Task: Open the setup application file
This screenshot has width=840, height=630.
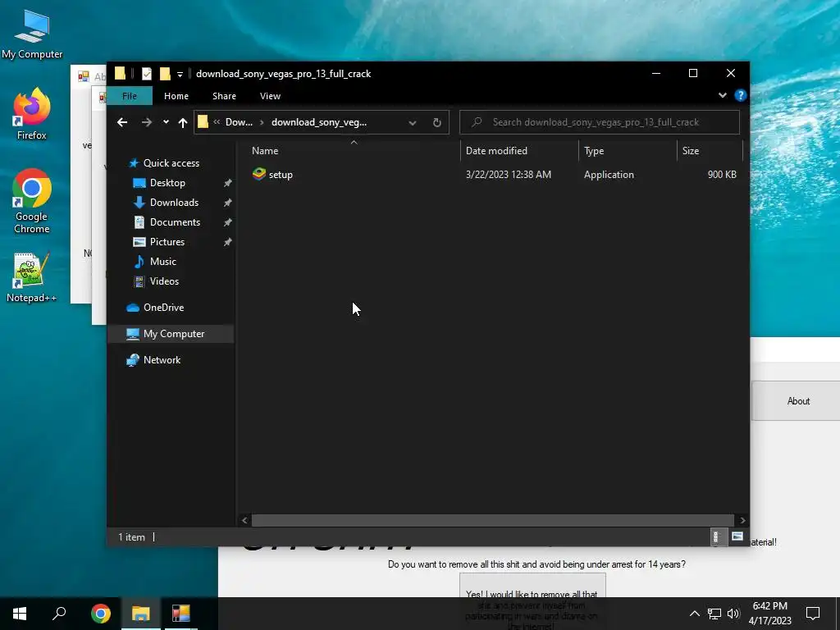Action: (x=272, y=175)
